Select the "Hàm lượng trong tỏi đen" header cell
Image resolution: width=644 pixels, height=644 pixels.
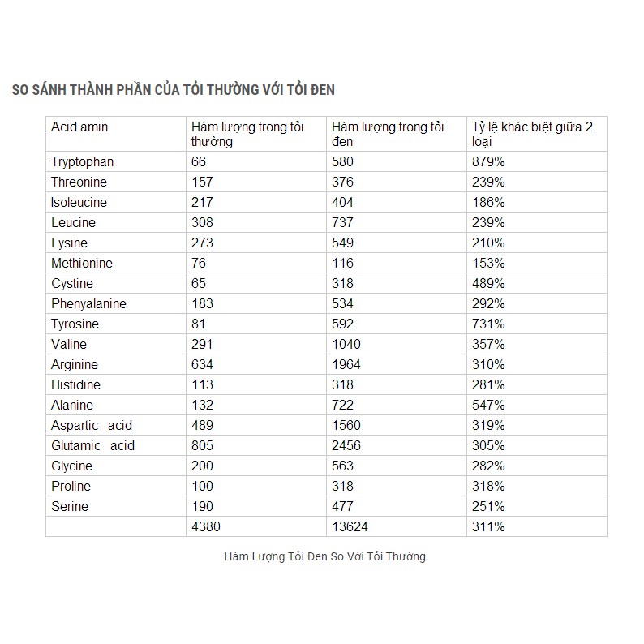[x=389, y=134]
